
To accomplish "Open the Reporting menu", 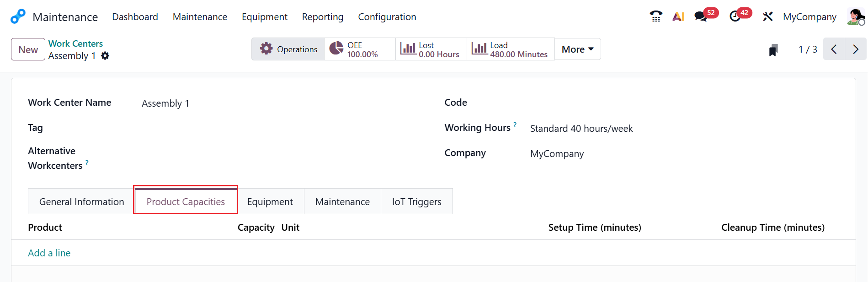I will [x=322, y=17].
